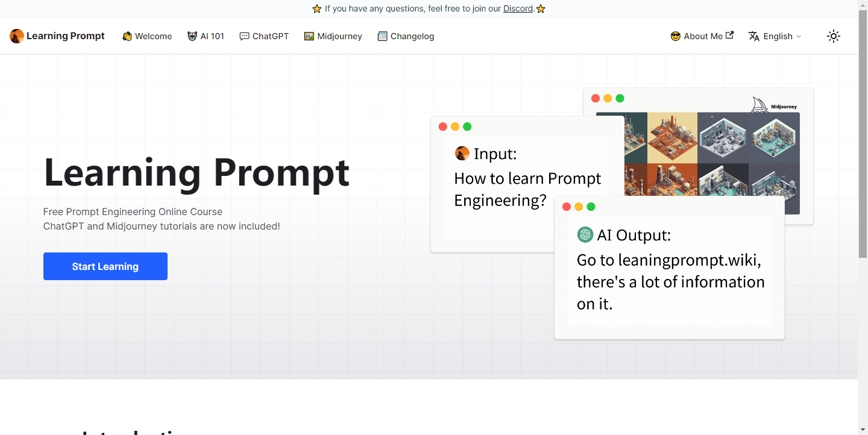Click the left star in banner

[317, 8]
